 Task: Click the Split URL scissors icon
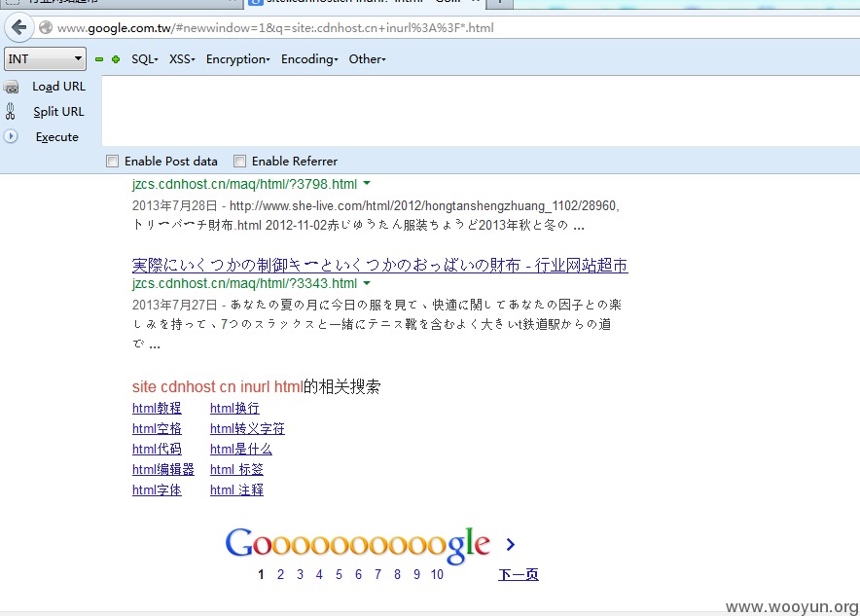pyautogui.click(x=11, y=111)
